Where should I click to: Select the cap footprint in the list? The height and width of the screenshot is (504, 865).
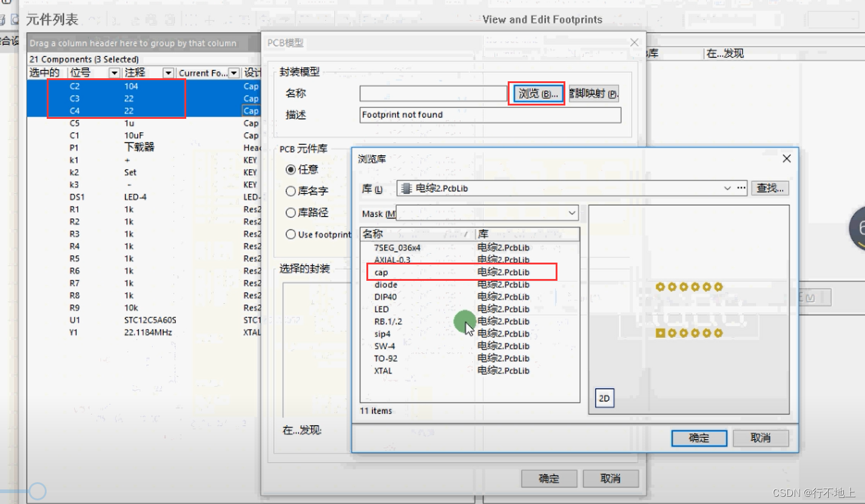pos(470,272)
